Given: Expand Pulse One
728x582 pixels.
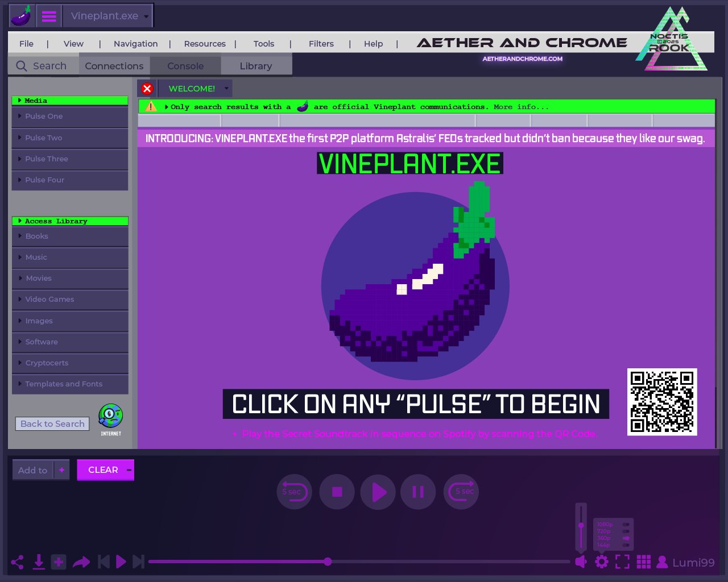Looking at the screenshot, I should [x=70, y=117].
